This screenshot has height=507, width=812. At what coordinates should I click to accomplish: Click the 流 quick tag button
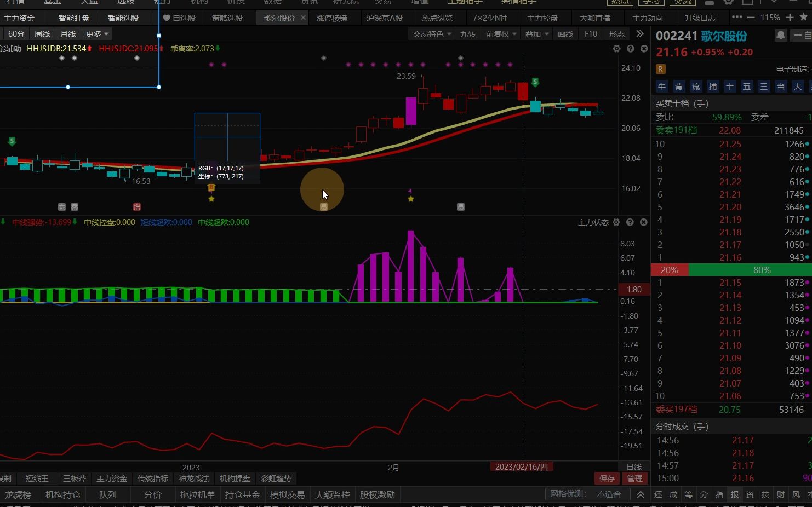click(x=696, y=87)
